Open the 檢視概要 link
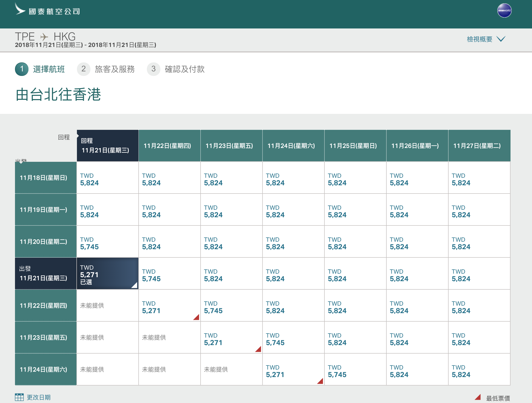 480,39
